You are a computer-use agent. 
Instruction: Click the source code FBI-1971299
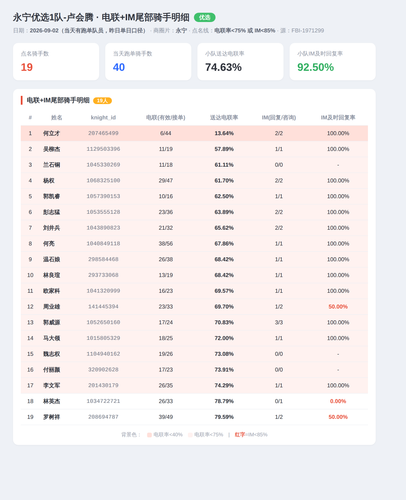tap(308, 31)
